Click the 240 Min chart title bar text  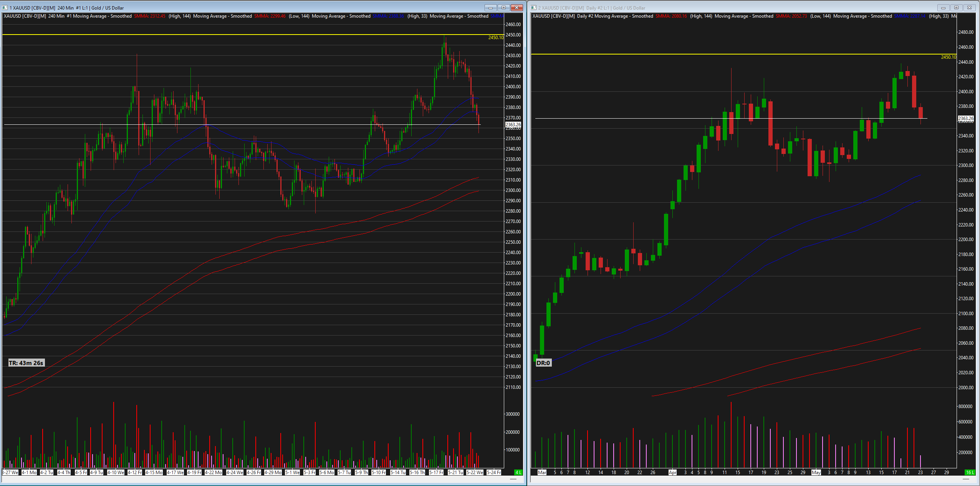point(66,8)
